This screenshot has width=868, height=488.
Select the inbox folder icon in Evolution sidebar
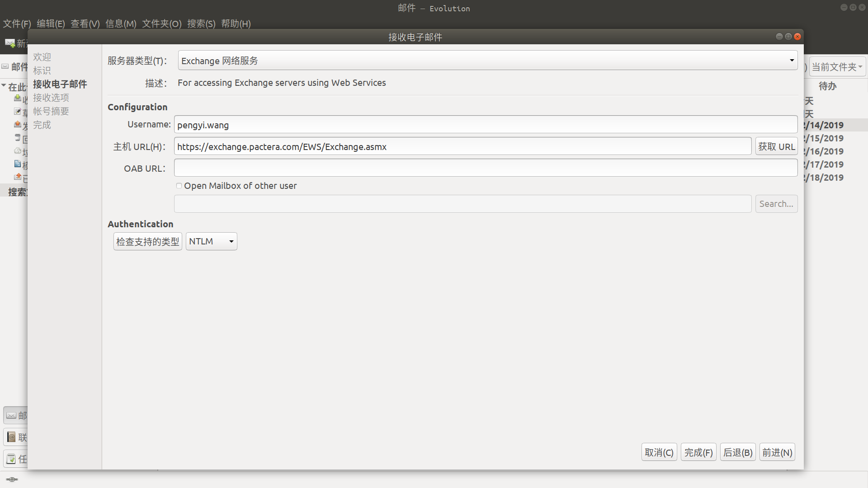tap(18, 98)
